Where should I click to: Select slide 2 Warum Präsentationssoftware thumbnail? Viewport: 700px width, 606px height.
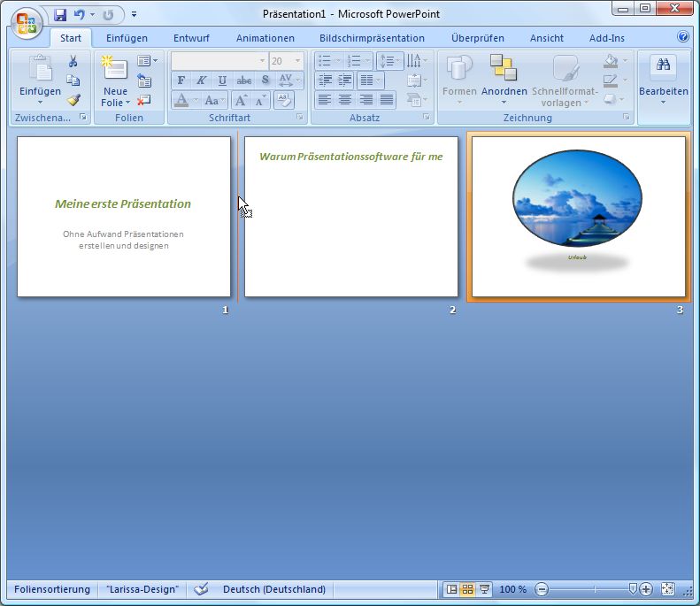351,217
